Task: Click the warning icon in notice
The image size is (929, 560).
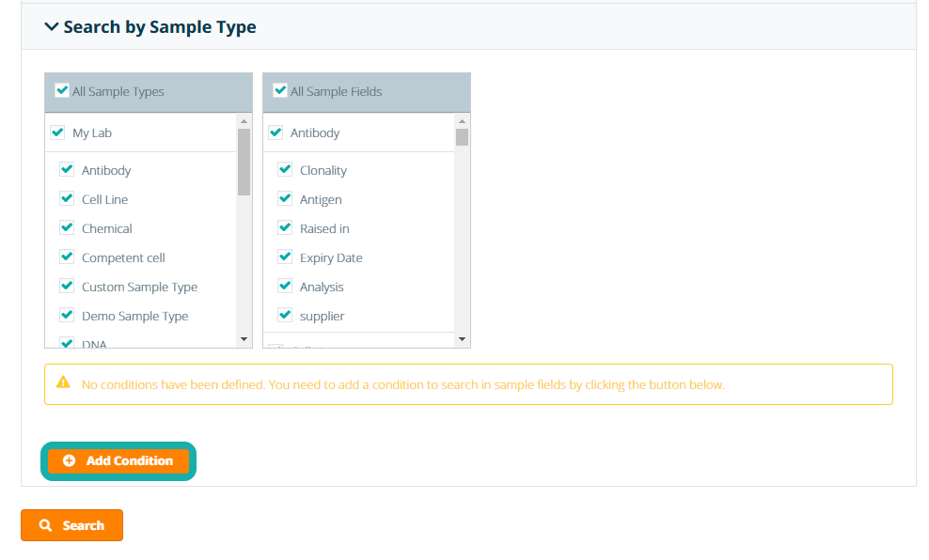Action: 63,383
